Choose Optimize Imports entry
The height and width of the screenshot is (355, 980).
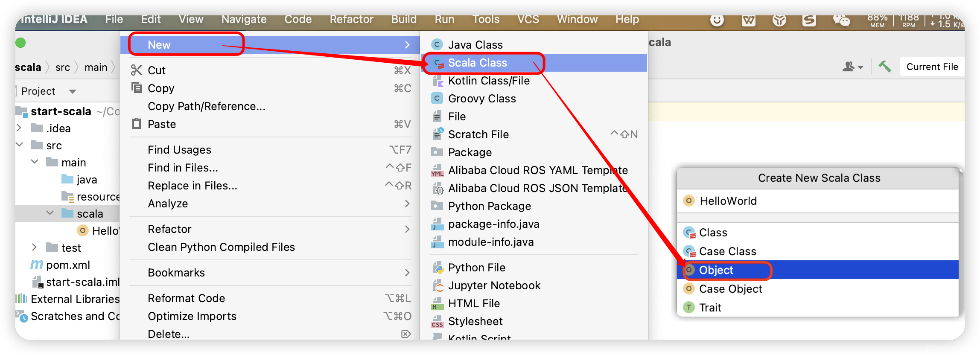pyautogui.click(x=271, y=316)
